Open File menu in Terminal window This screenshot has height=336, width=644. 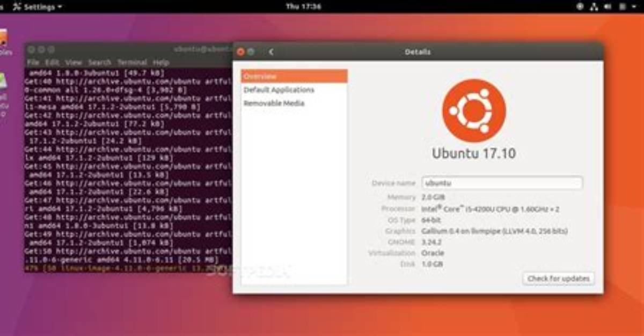33,62
